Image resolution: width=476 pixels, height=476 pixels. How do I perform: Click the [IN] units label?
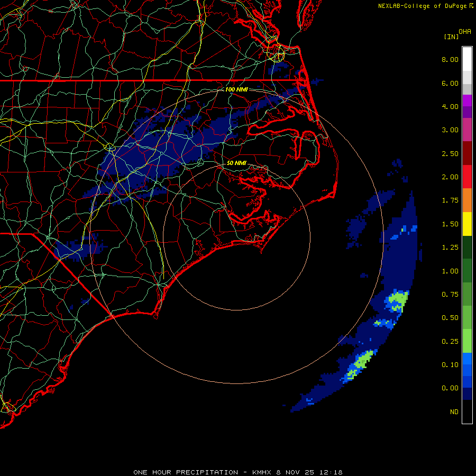[x=451, y=36]
